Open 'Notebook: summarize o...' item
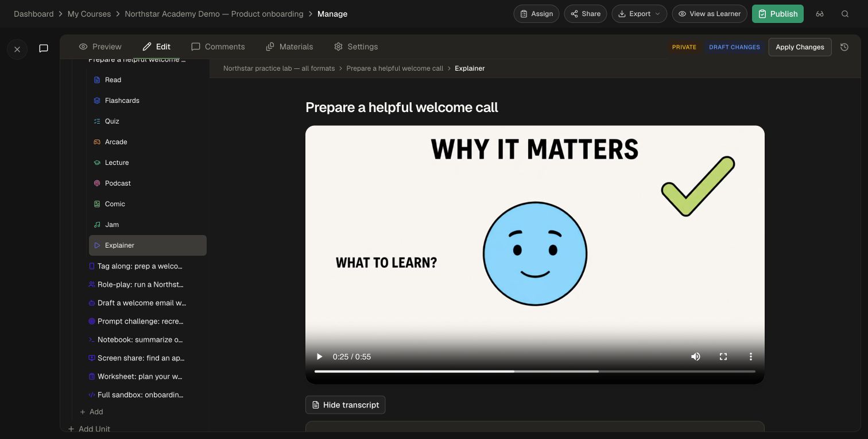 coord(139,340)
